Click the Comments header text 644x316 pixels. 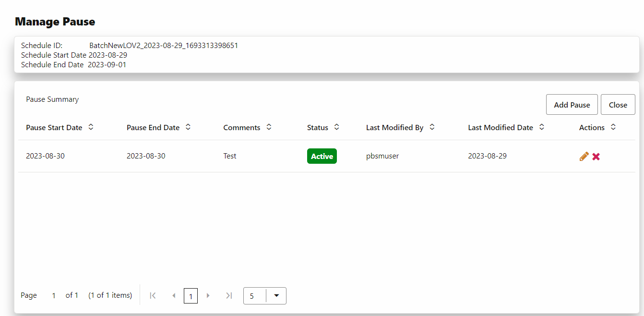pos(242,128)
